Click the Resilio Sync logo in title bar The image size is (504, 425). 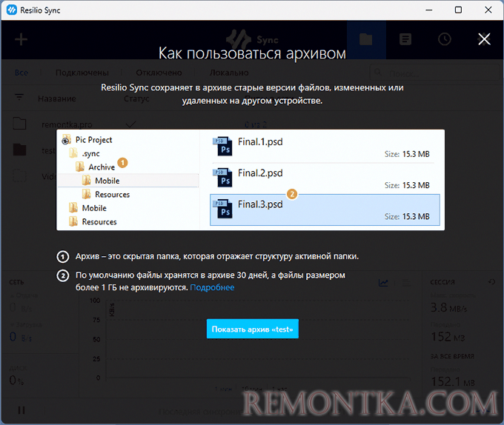tap(12, 10)
